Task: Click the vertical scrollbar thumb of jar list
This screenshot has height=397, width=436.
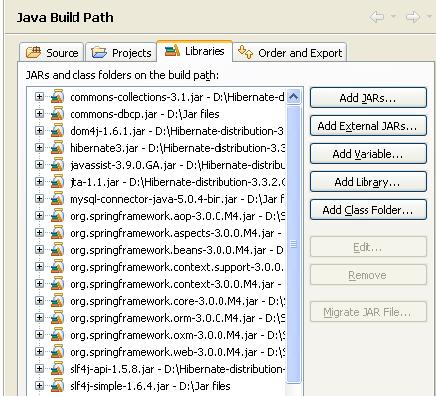Action: pyautogui.click(x=294, y=244)
